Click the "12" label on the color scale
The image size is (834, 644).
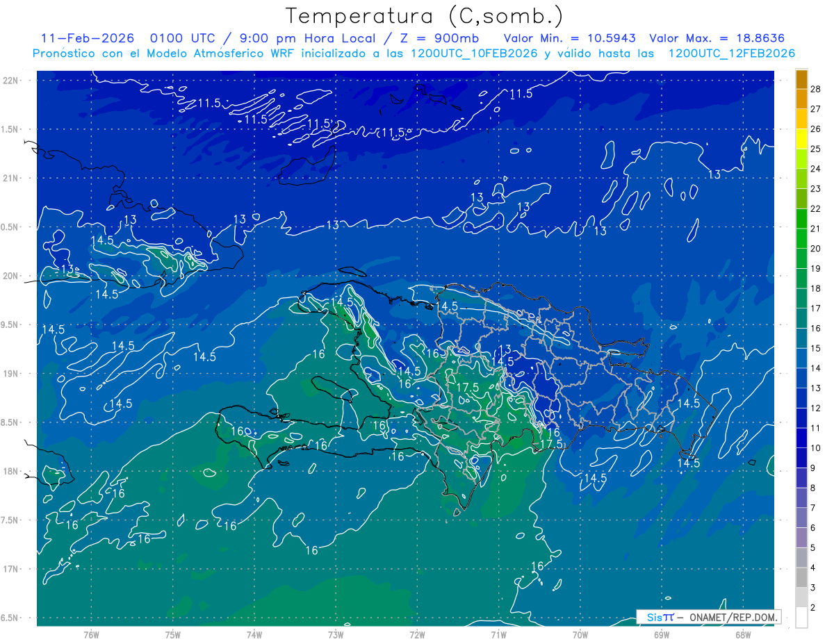click(816, 408)
